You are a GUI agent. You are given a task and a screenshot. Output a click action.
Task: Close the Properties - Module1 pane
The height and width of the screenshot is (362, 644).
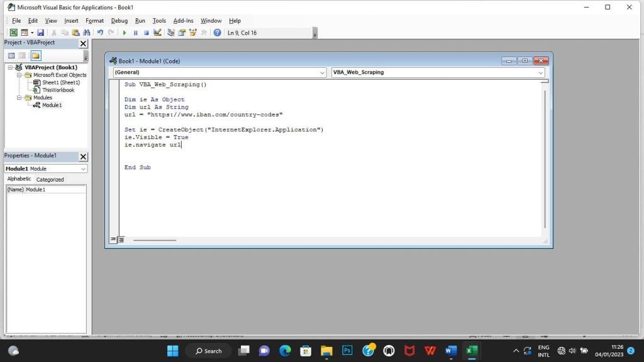[83, 156]
